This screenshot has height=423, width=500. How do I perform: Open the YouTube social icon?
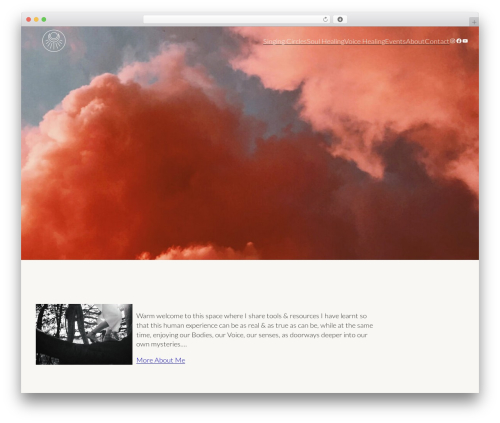[x=465, y=41]
